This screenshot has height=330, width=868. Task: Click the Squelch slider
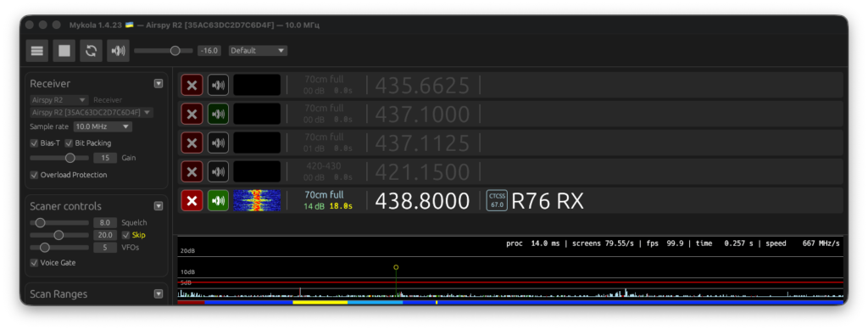click(59, 222)
